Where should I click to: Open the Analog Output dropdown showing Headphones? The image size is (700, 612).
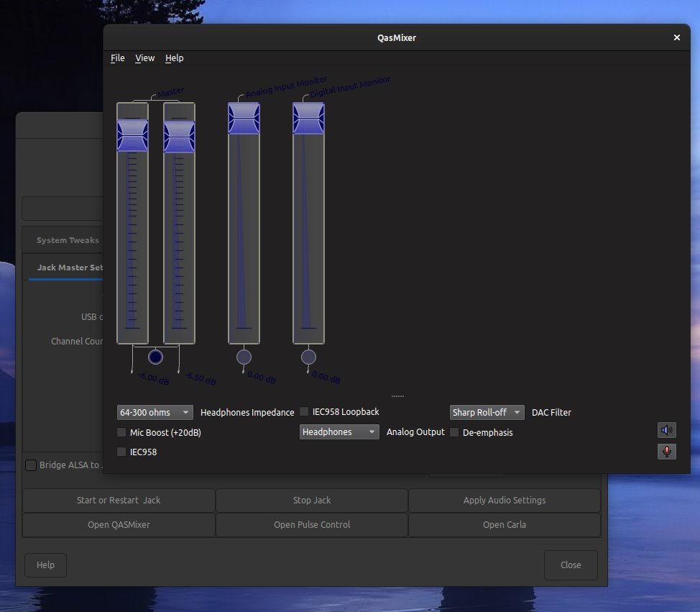point(339,431)
